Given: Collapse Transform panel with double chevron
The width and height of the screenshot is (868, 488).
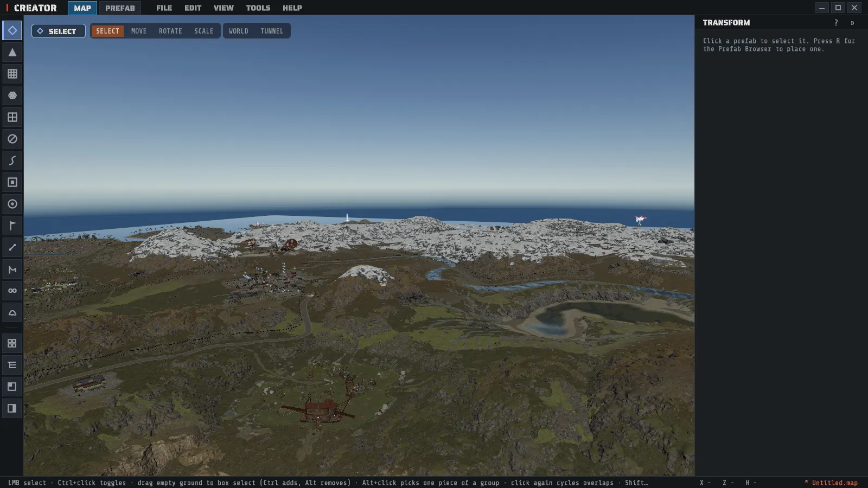Looking at the screenshot, I should point(852,23).
